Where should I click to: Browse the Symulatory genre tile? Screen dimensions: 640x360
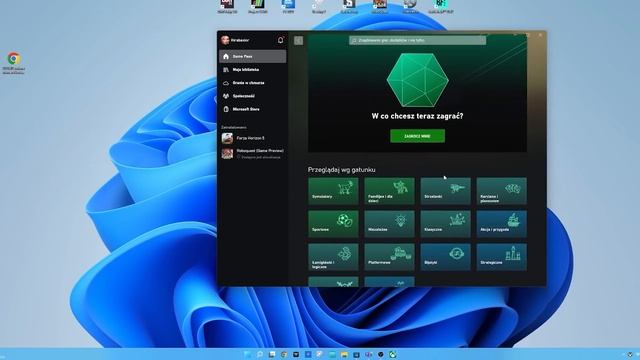333,191
